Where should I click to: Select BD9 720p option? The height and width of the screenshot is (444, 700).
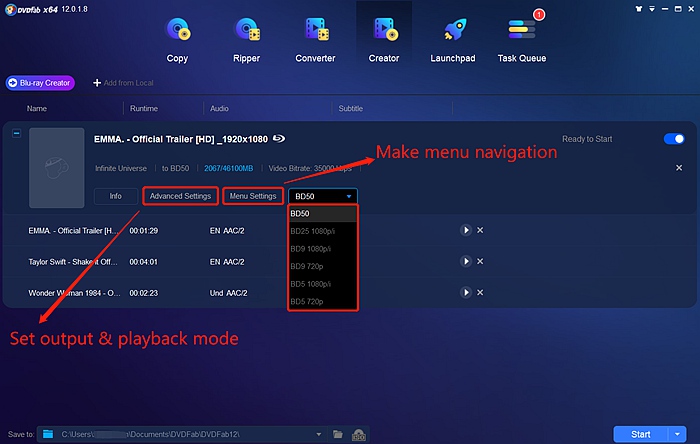[x=323, y=266]
